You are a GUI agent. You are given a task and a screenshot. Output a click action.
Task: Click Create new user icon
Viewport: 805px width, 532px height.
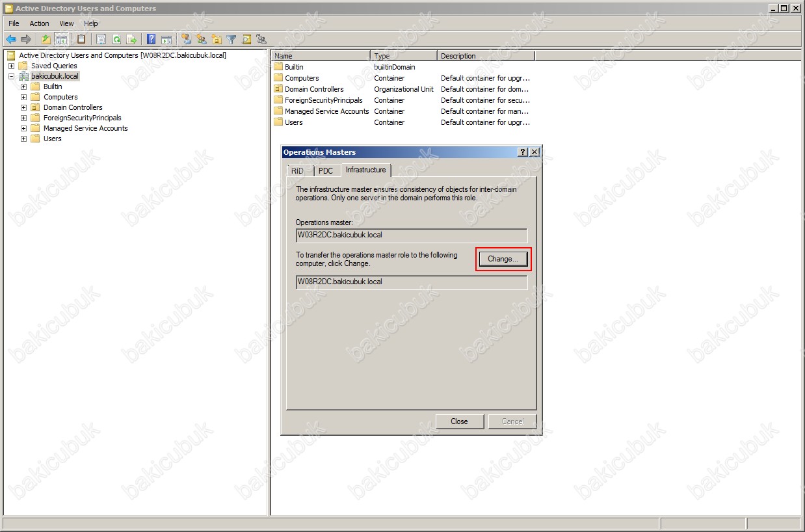(x=187, y=40)
